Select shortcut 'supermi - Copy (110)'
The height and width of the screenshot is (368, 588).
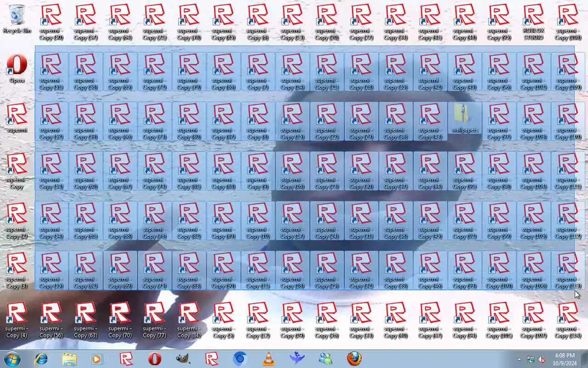coord(568,121)
